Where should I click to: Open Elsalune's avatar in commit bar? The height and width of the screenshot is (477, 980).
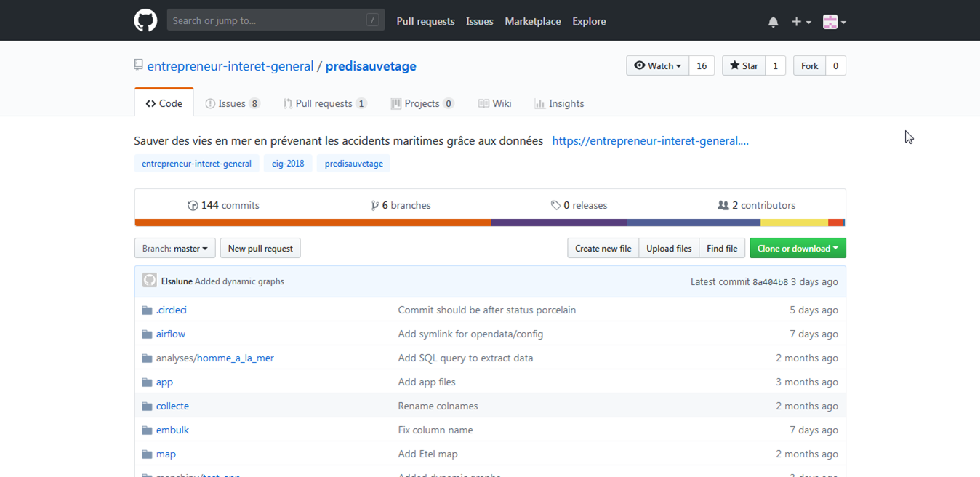click(150, 281)
